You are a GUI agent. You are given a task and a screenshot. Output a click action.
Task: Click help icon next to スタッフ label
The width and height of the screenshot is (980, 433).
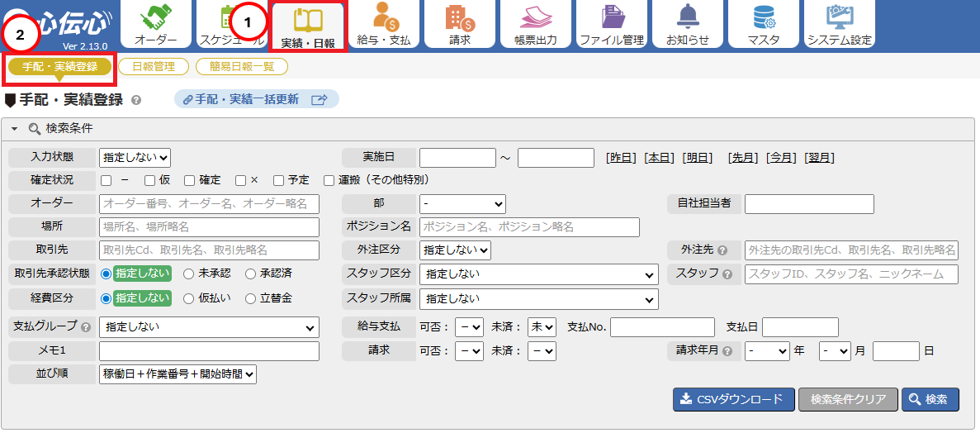(727, 274)
